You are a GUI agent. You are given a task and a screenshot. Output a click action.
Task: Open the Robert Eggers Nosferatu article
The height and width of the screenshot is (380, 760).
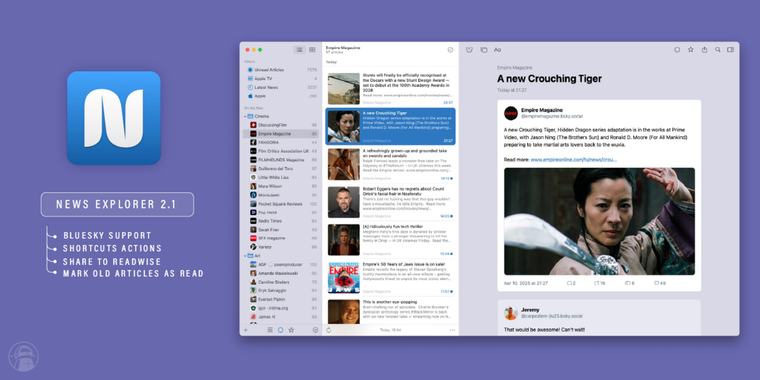pyautogui.click(x=391, y=202)
